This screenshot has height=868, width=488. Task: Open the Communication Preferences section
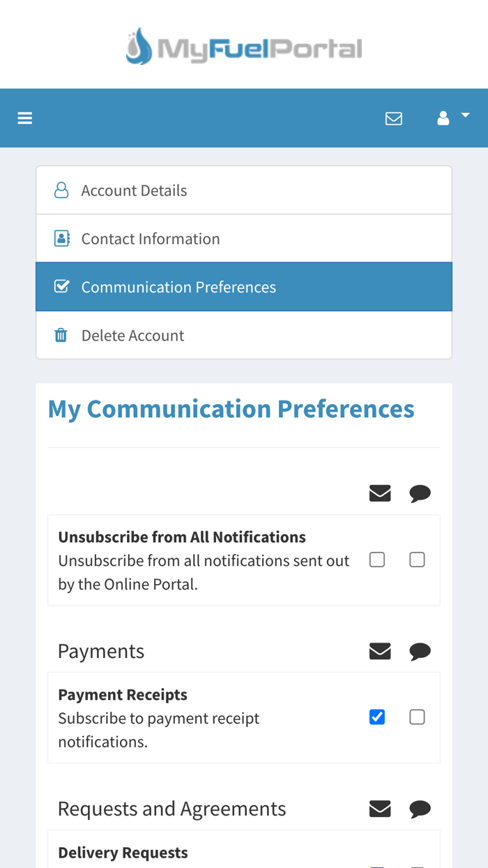[179, 286]
